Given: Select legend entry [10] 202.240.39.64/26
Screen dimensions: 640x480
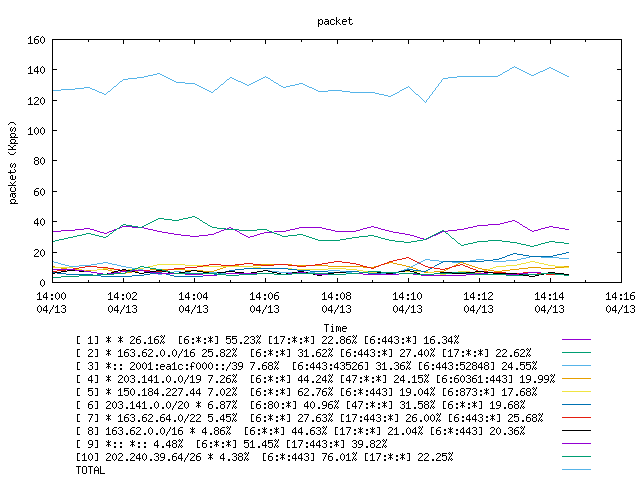Looking at the screenshot, I should pos(264,457).
